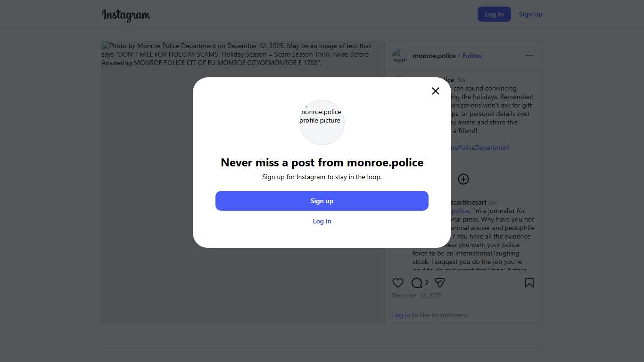Open the Sign Up link in header

tap(530, 14)
